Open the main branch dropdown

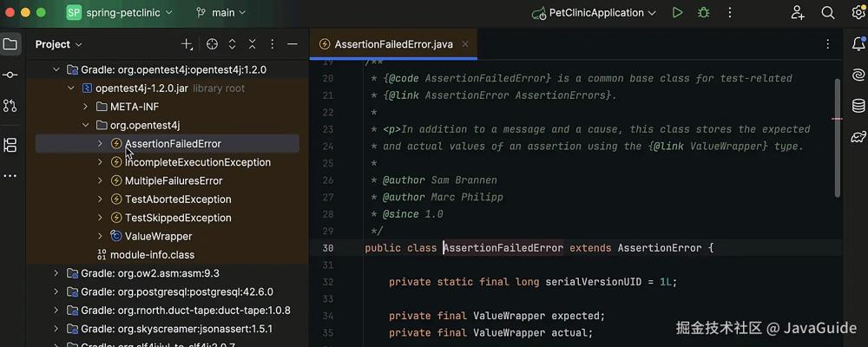point(221,12)
